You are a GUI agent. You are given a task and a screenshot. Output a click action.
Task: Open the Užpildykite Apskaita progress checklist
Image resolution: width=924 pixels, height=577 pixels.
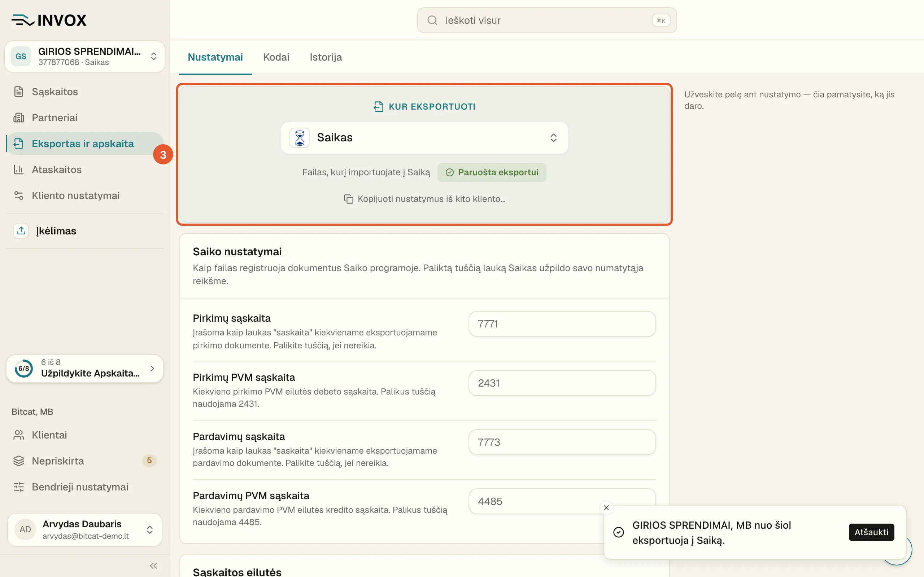(85, 368)
